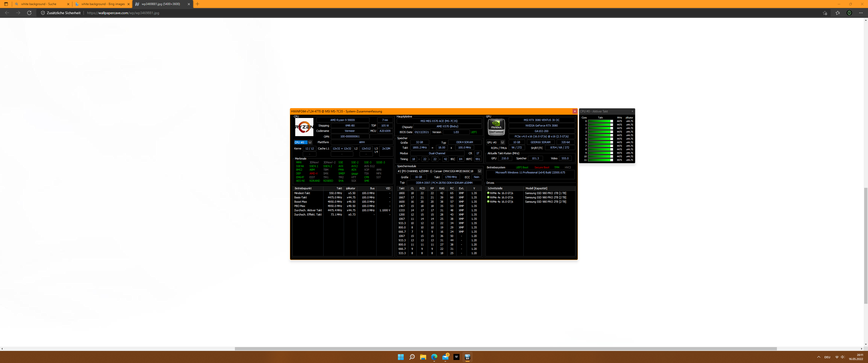Click HWiNFO icon in taskbar
This screenshot has height=363, width=868.
(x=467, y=357)
